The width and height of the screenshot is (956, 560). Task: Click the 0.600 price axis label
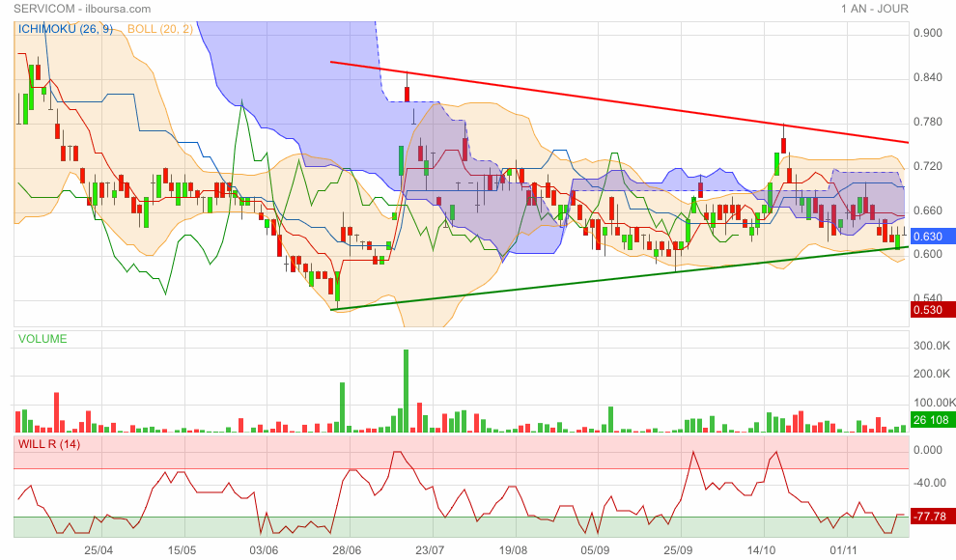point(928,254)
